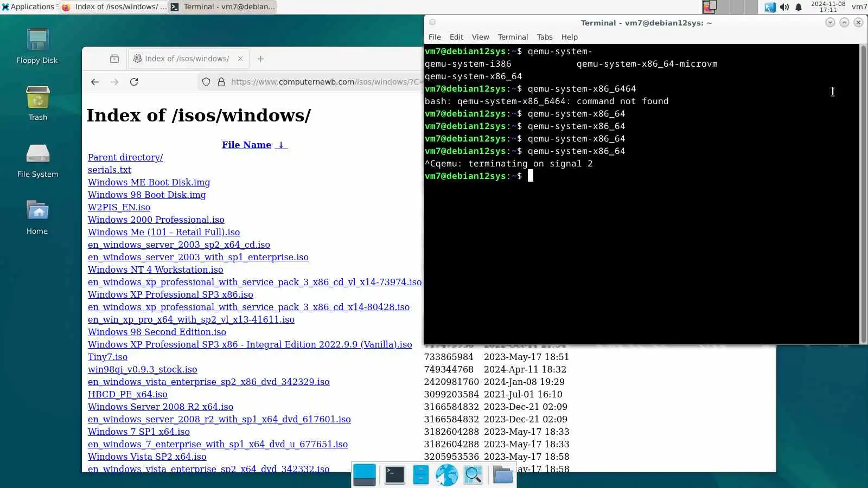Download Windows XP Professional SP3 x86.iso
Viewport: 868px width, 488px height.
coord(170,294)
